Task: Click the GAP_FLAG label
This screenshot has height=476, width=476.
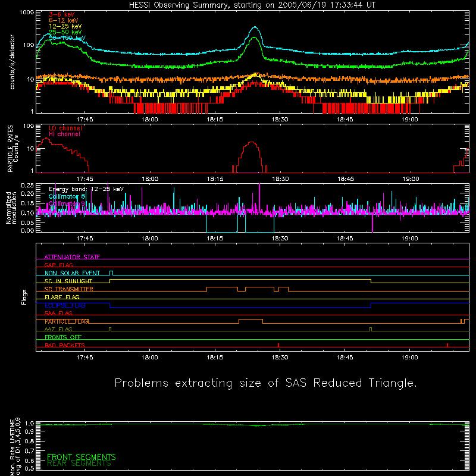Action: (x=58, y=265)
